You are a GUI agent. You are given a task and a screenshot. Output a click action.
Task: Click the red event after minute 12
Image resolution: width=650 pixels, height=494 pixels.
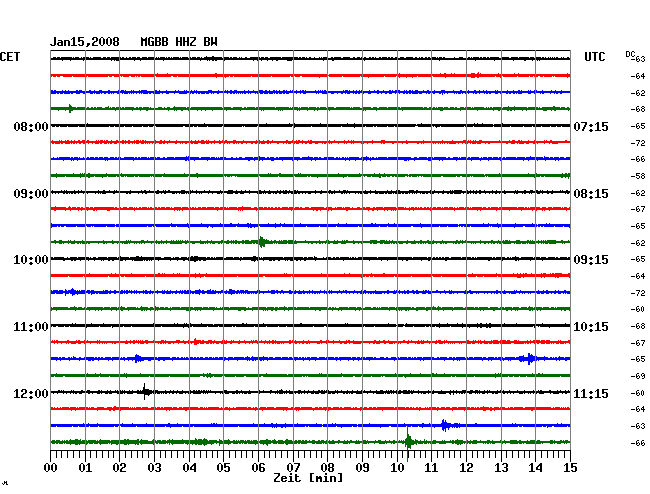click(x=475, y=75)
